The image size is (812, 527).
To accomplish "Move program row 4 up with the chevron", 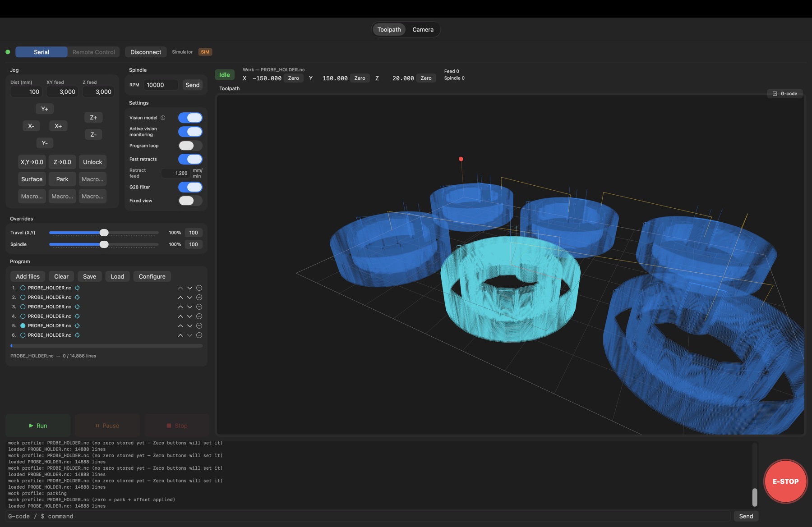I will (x=180, y=316).
